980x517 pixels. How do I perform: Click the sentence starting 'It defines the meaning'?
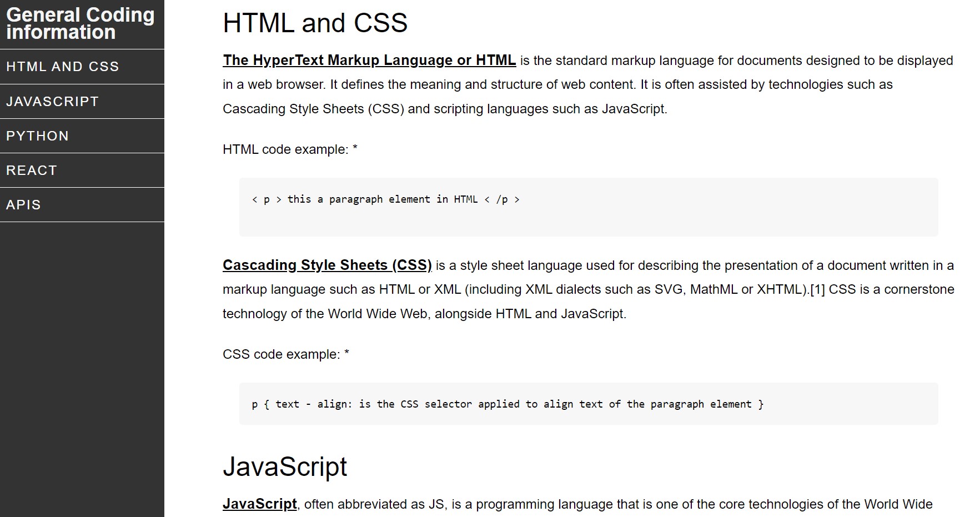tap(483, 84)
